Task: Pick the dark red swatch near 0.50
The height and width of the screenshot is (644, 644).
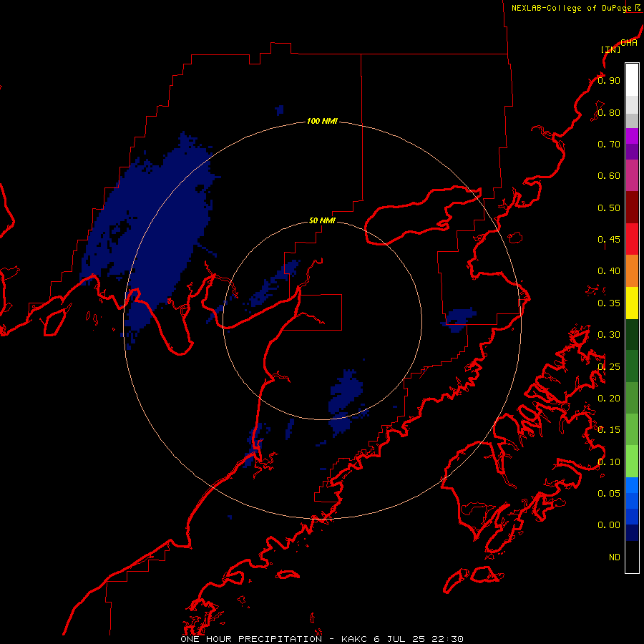Action: [632, 208]
